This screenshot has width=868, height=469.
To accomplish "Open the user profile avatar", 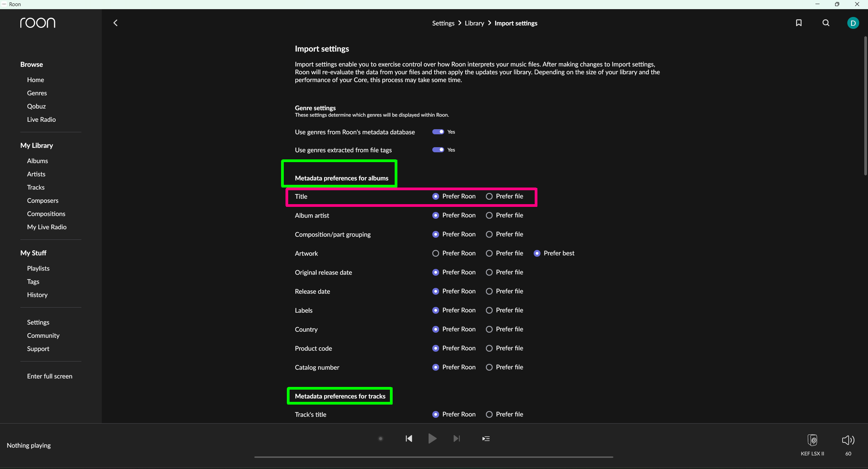I will point(853,23).
